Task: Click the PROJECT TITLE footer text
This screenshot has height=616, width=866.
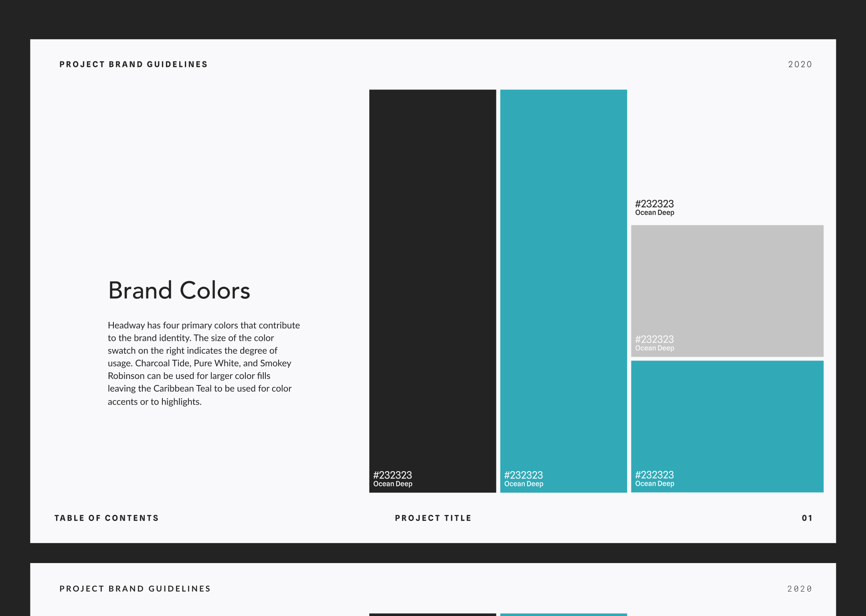Action: [x=433, y=518]
